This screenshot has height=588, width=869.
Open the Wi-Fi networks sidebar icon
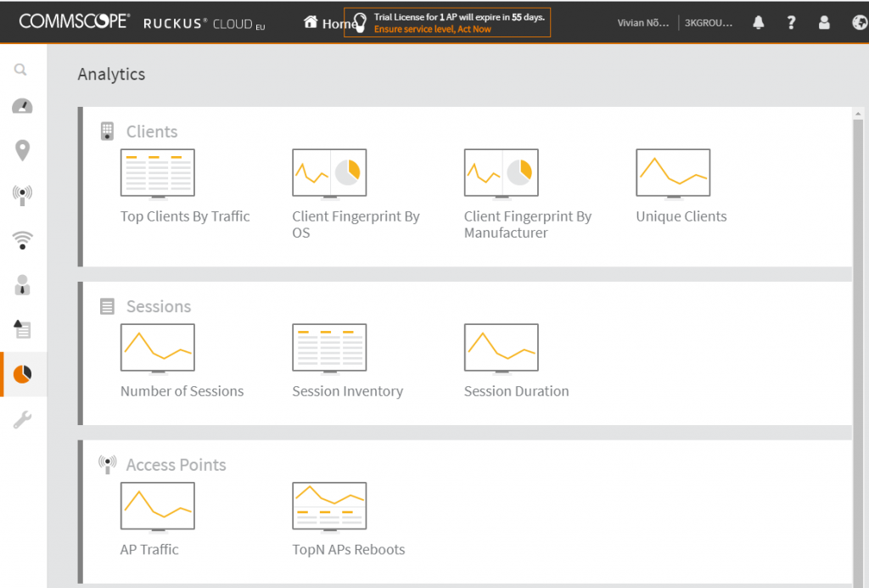point(23,240)
